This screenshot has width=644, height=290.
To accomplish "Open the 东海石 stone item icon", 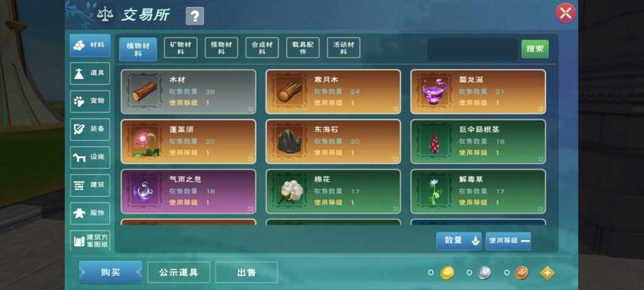I will pyautogui.click(x=289, y=142).
